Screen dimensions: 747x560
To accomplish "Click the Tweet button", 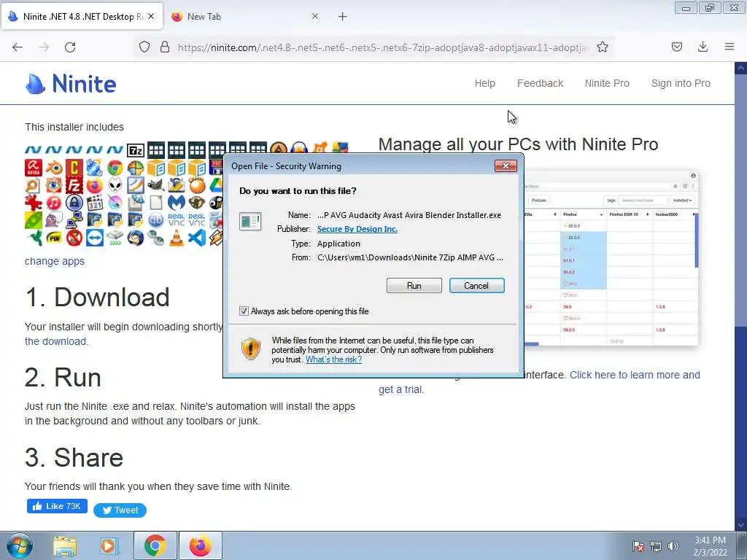I will [x=120, y=510].
